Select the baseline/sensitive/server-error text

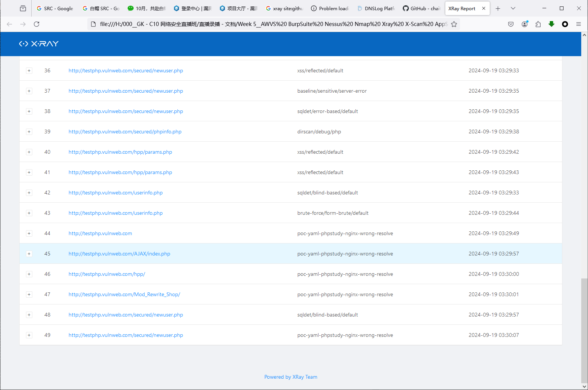click(x=332, y=91)
